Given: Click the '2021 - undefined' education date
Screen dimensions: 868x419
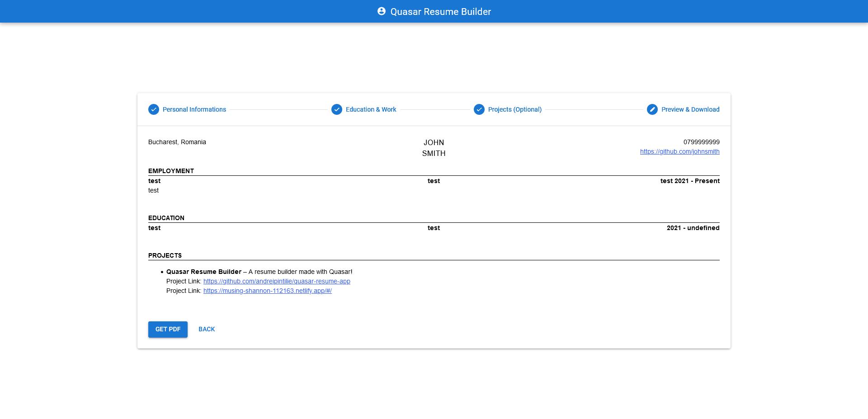Looking at the screenshot, I should (693, 228).
